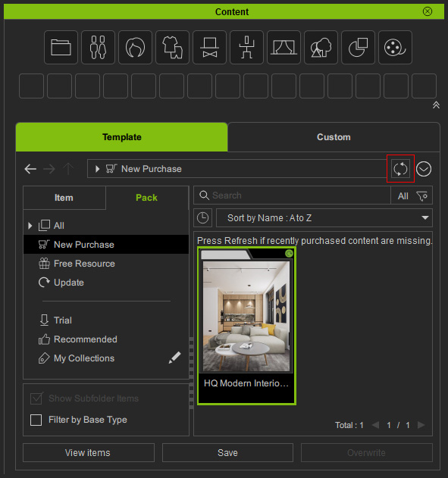
Task: Select the Project folder category icon
Action: [61, 47]
